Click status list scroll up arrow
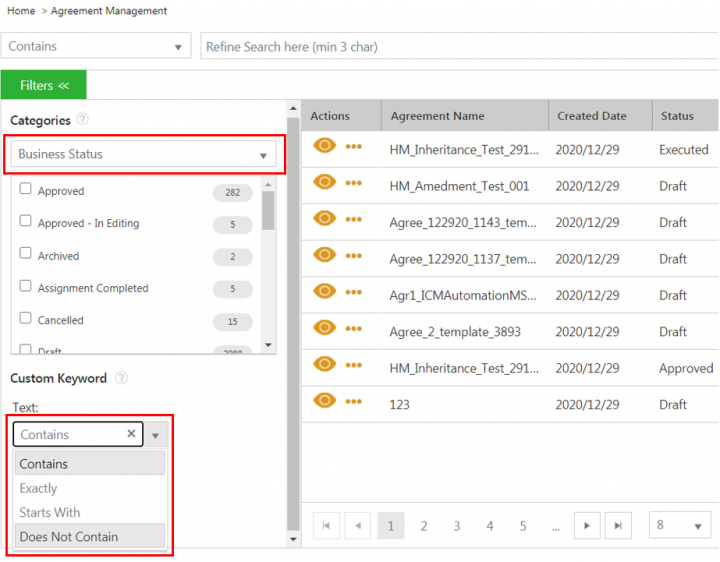The image size is (720, 562). [269, 184]
